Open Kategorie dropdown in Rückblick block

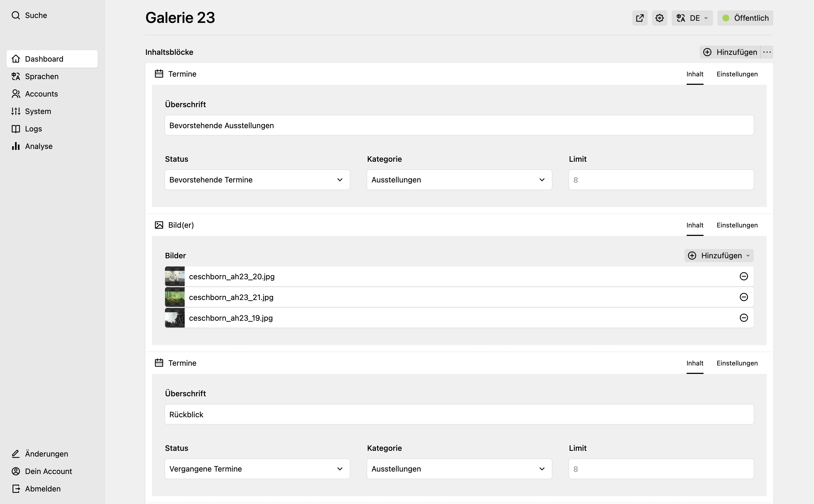[459, 469]
